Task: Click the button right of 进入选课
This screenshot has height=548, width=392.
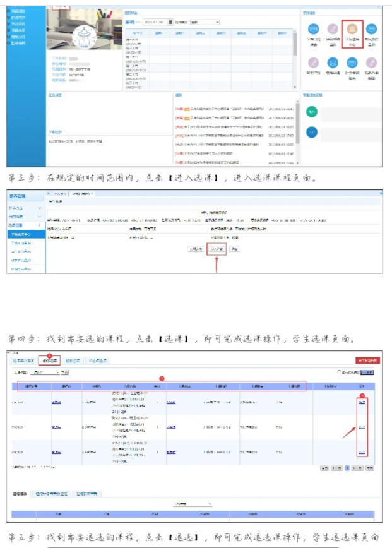Action: pyautogui.click(x=234, y=249)
